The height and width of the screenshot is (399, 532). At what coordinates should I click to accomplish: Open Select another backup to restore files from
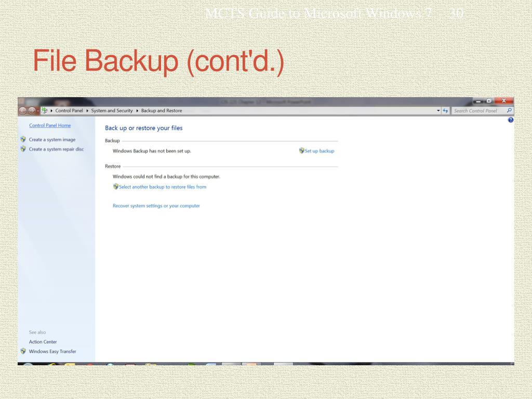[x=163, y=187]
